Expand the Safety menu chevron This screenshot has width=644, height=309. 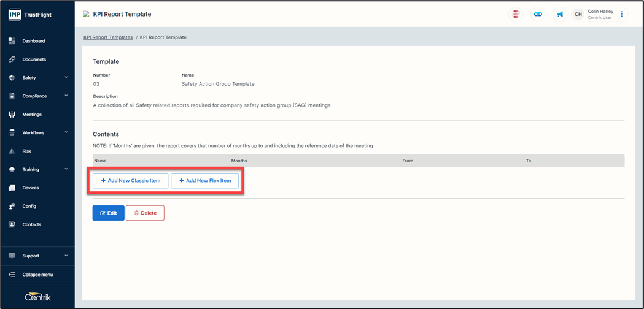(x=66, y=78)
